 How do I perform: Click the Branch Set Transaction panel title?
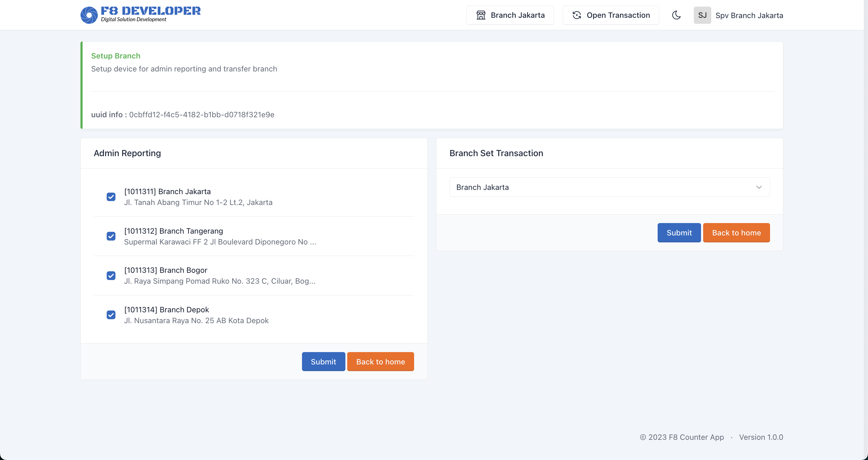[496, 153]
